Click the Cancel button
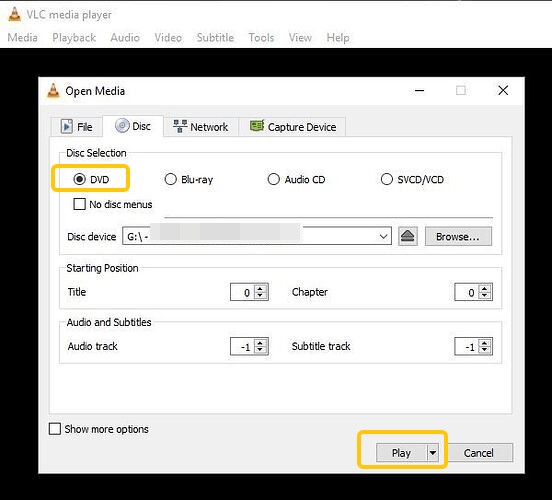 (478, 453)
